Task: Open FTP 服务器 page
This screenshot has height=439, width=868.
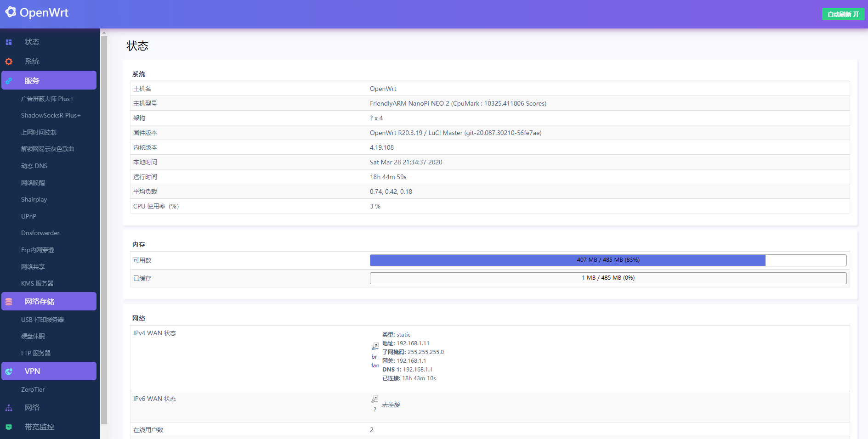Action: [x=36, y=353]
